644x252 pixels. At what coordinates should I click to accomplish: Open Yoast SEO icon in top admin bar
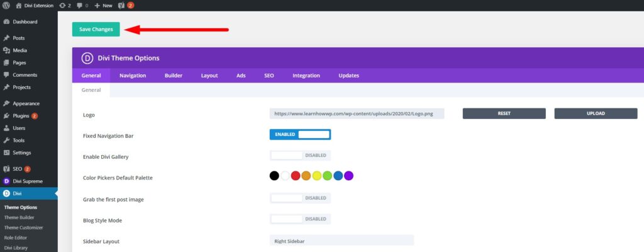tap(121, 5)
